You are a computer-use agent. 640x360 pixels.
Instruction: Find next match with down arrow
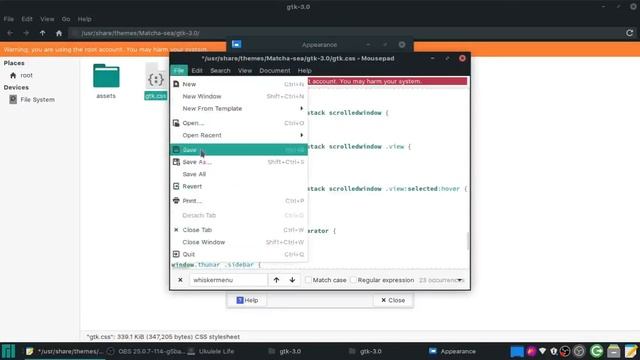(292, 280)
